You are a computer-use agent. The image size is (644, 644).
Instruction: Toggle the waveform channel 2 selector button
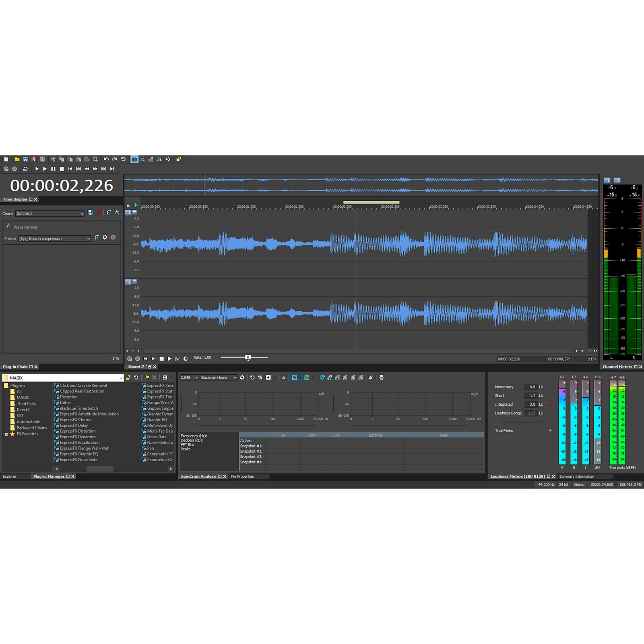[x=129, y=282]
